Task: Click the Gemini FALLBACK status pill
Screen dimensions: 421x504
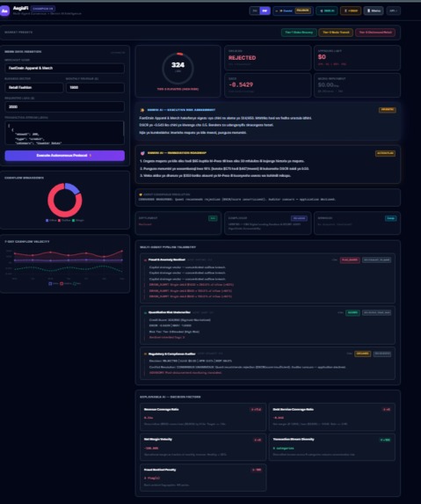Action: 293,11
